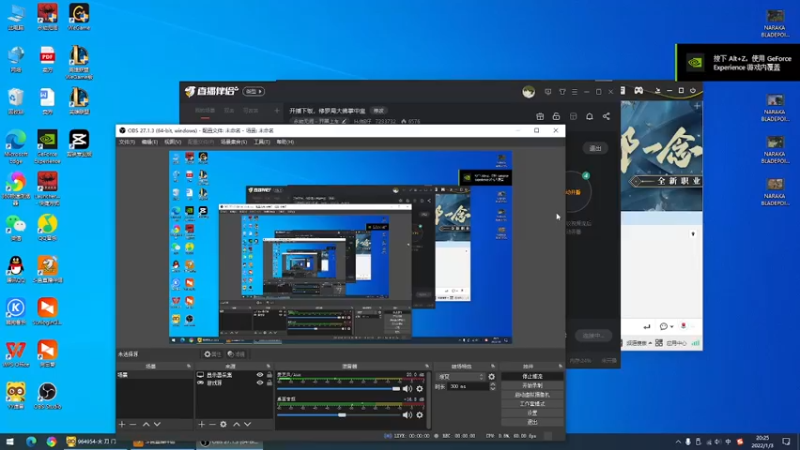Click 退出 exit button in OBS controls

tap(532, 422)
